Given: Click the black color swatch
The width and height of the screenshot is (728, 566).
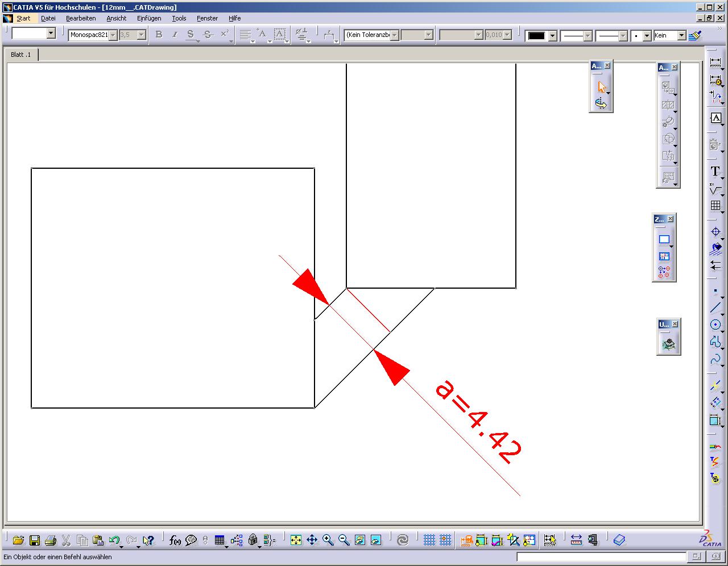Looking at the screenshot, I should tap(536, 36).
